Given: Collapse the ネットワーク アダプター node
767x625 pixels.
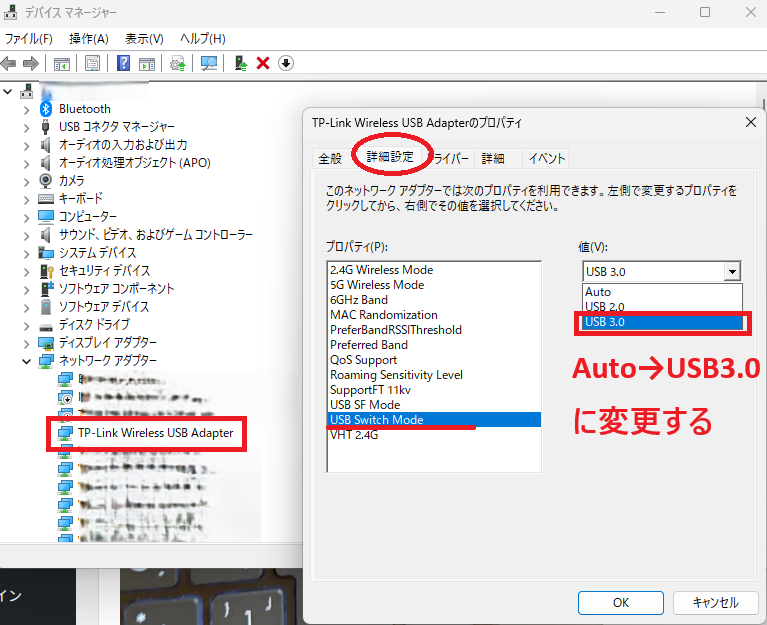Looking at the screenshot, I should point(26,362).
